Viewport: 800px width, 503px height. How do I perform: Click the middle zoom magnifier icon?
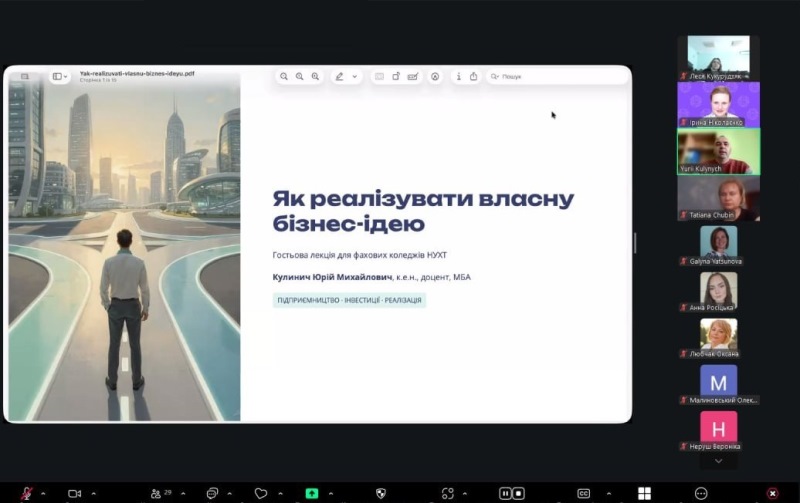click(x=299, y=77)
